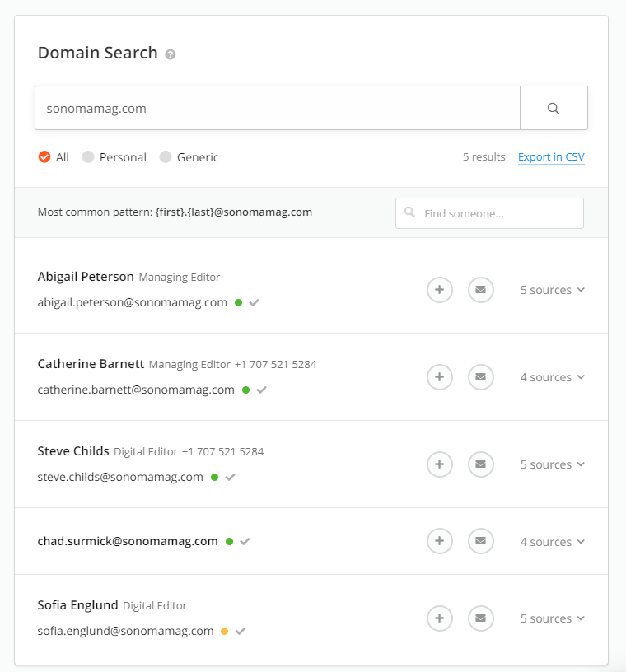Email chad.surmick using the envelope icon

[x=481, y=541]
